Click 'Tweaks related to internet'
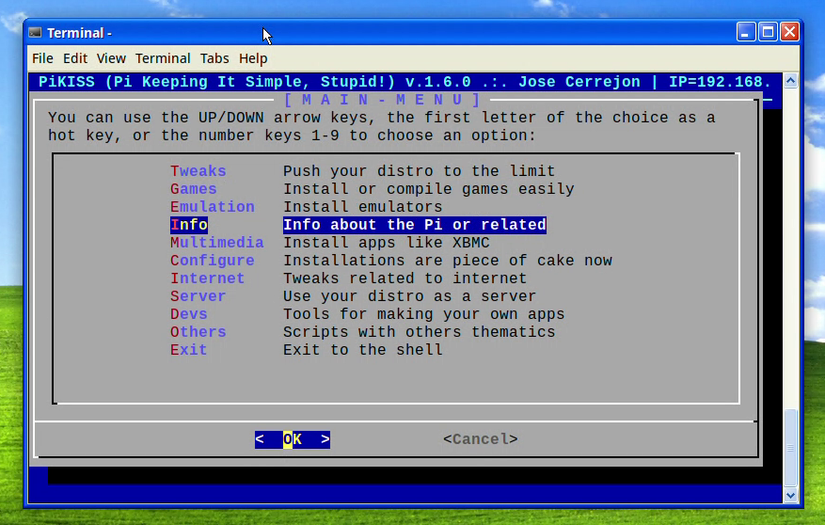825x525 pixels. [x=405, y=278]
